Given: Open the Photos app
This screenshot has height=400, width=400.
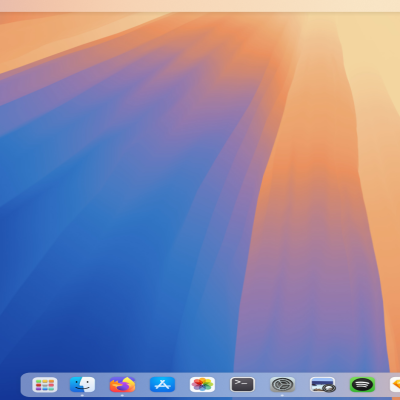Looking at the screenshot, I should pos(202,385).
